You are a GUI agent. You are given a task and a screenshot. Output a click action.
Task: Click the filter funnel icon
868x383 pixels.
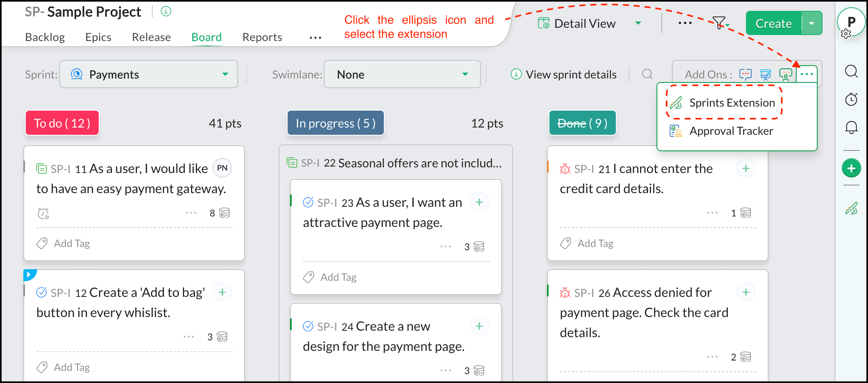(719, 23)
